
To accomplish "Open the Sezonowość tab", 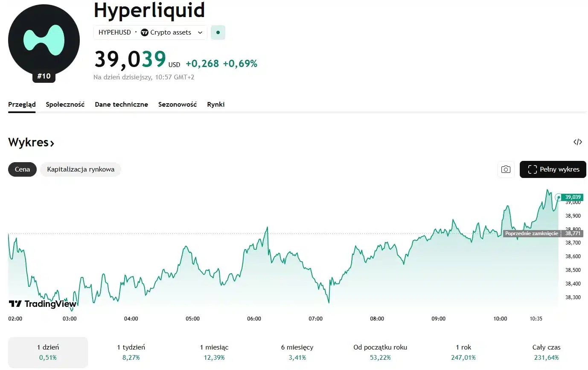I will pyautogui.click(x=178, y=105).
